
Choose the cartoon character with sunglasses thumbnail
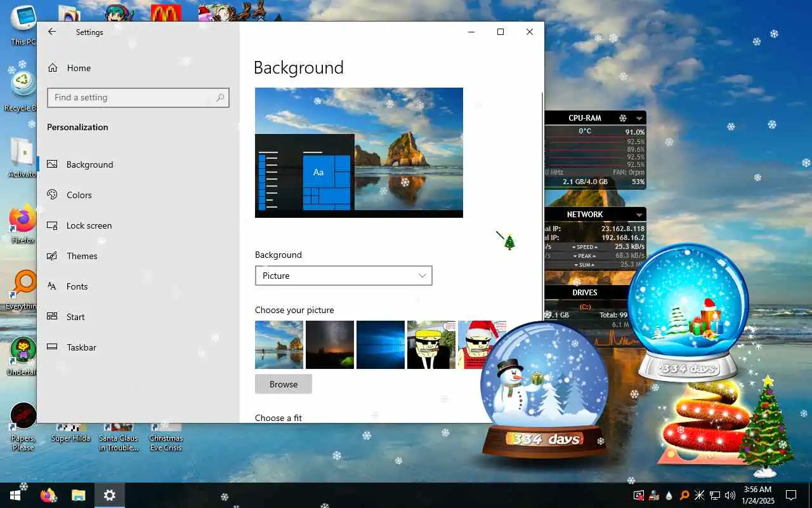pyautogui.click(x=431, y=345)
